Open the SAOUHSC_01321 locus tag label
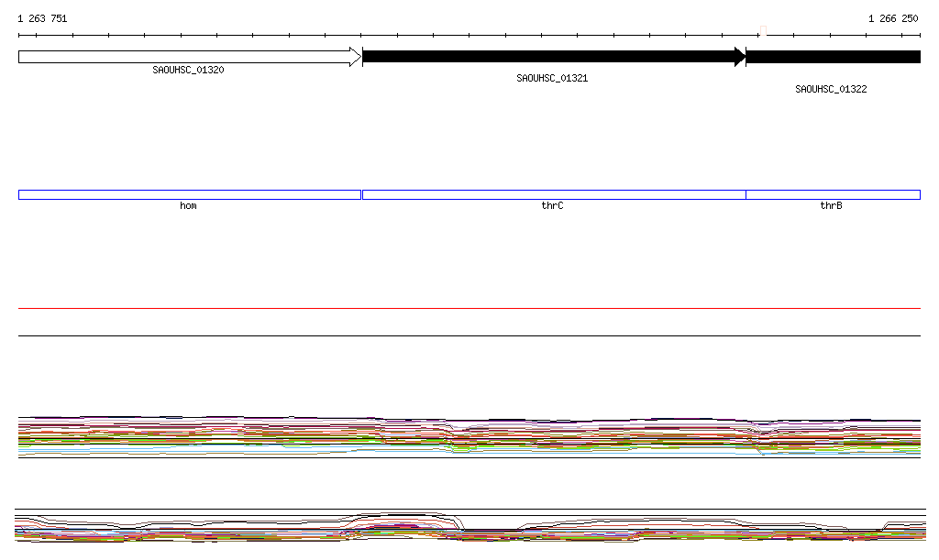939x560 pixels. pyautogui.click(x=552, y=79)
